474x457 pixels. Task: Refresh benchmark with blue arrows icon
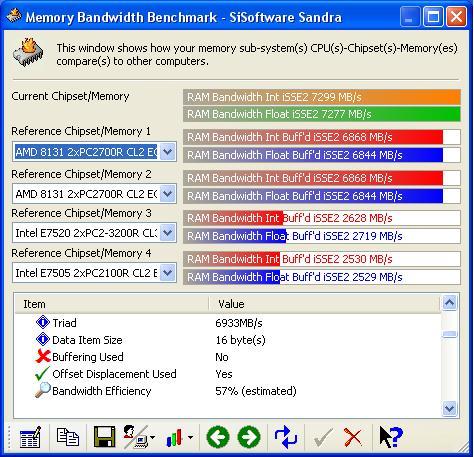(286, 437)
